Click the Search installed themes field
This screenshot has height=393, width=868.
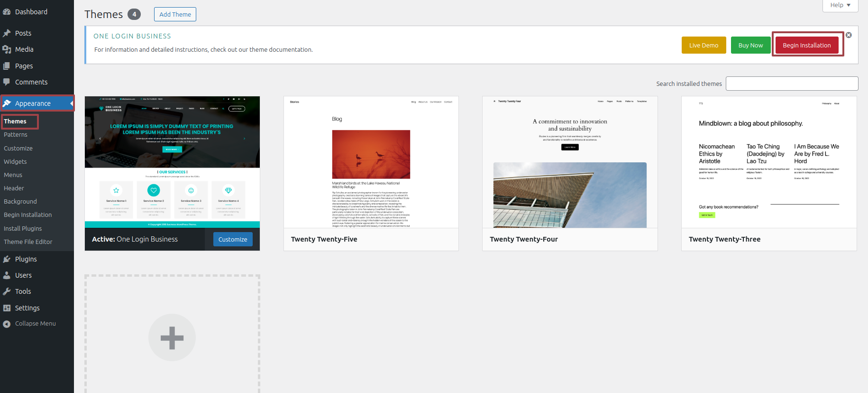coord(792,84)
